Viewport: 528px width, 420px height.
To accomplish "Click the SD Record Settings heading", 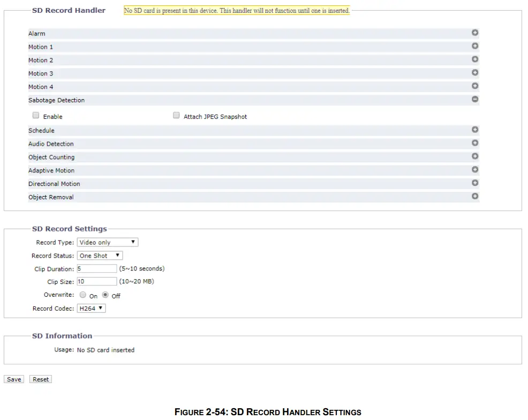I will pyautogui.click(x=70, y=229).
